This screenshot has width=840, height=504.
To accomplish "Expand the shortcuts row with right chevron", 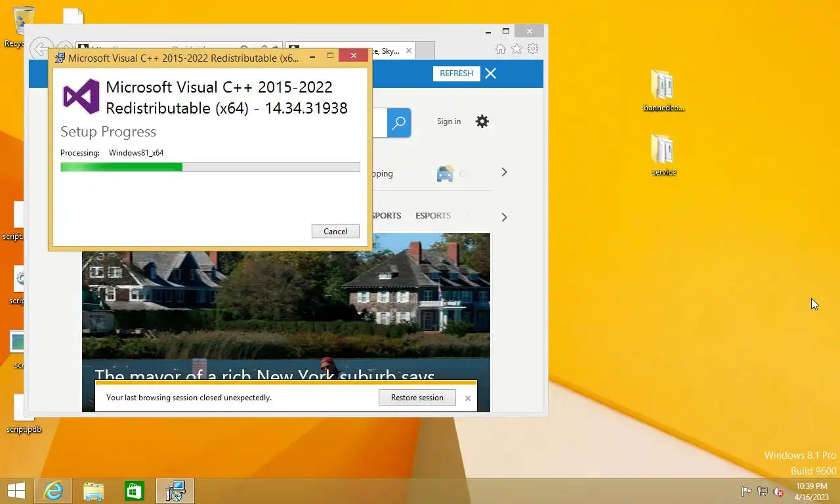I will (504, 172).
